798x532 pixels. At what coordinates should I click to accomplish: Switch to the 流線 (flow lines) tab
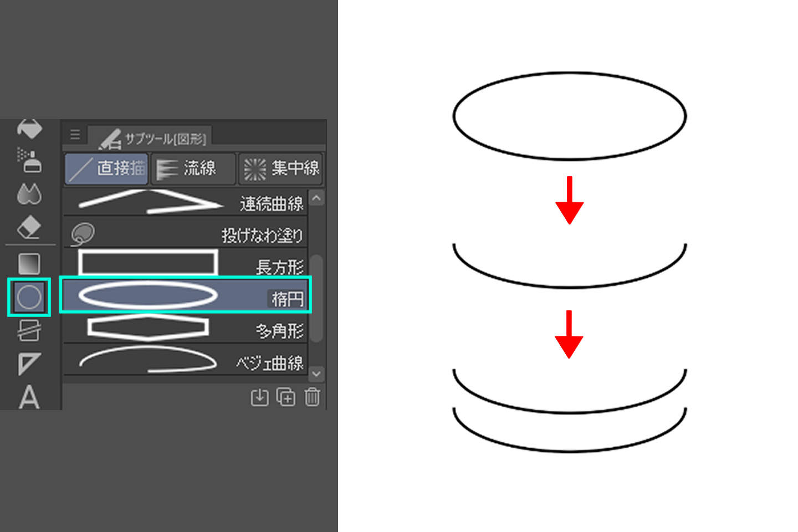click(192, 168)
